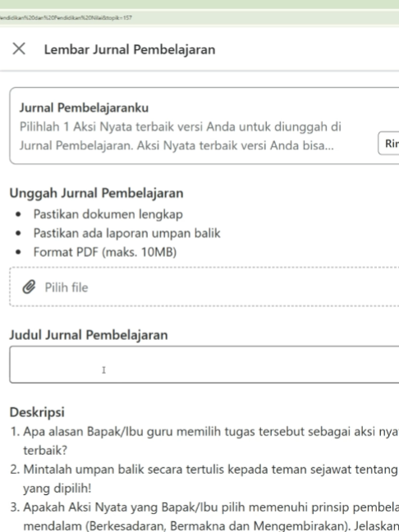The image size is (399, 532).
Task: Click the green browser bar at top
Action: tap(199, 4)
